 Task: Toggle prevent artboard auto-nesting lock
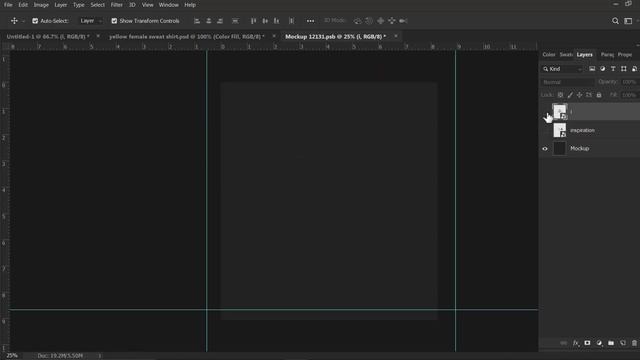(x=589, y=95)
